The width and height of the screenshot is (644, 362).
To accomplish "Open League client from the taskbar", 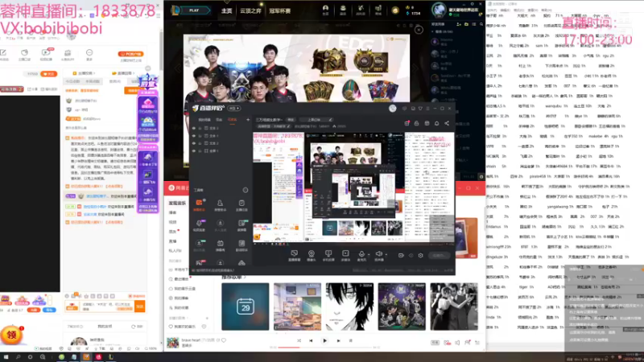I will (110, 357).
